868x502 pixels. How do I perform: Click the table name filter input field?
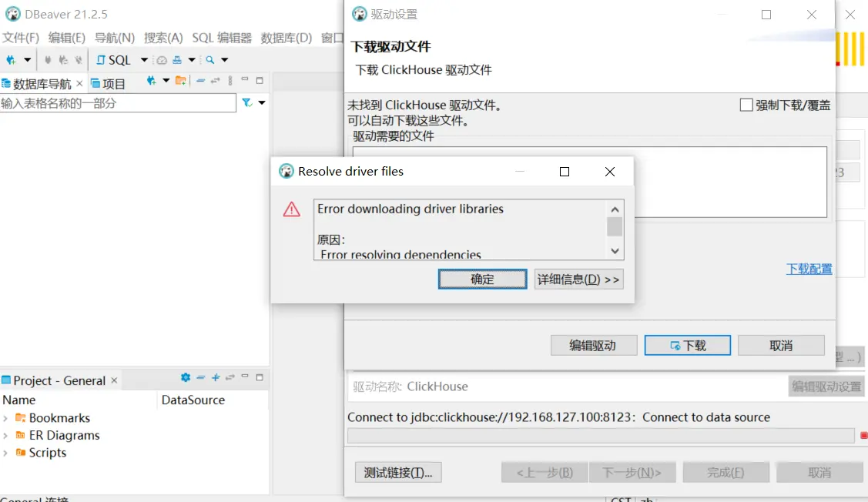118,103
